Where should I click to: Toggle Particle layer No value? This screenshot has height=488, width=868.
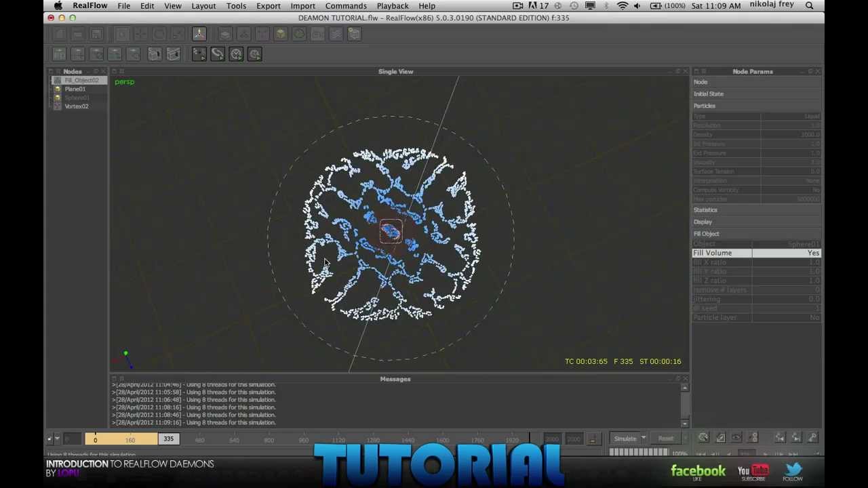tap(791, 317)
